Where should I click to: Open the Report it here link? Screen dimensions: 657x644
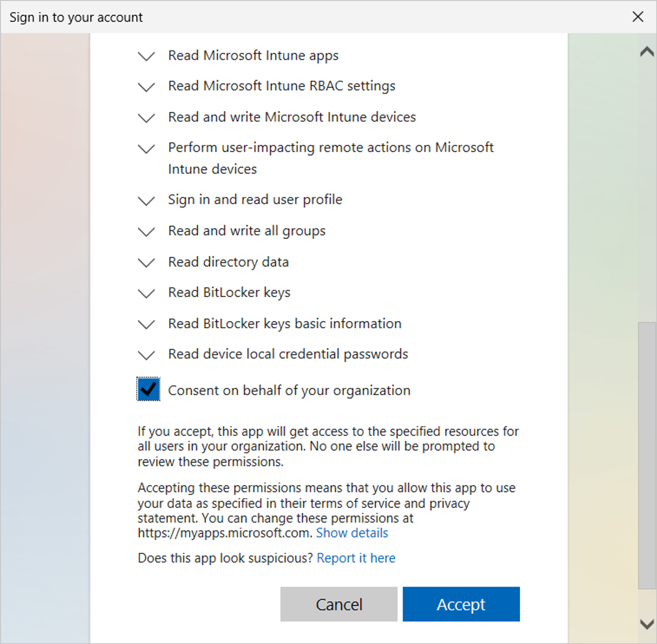tap(356, 558)
